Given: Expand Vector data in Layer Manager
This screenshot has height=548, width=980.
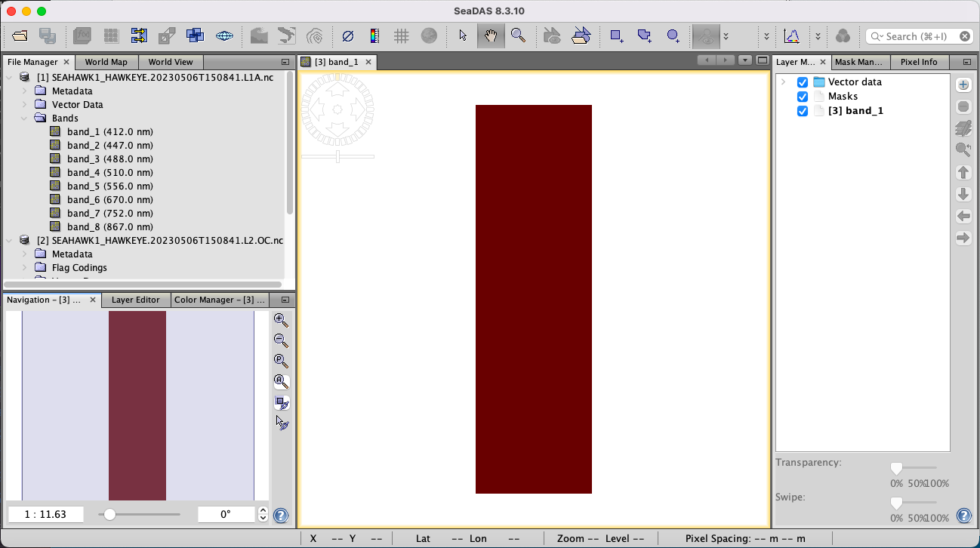Looking at the screenshot, I should (784, 82).
